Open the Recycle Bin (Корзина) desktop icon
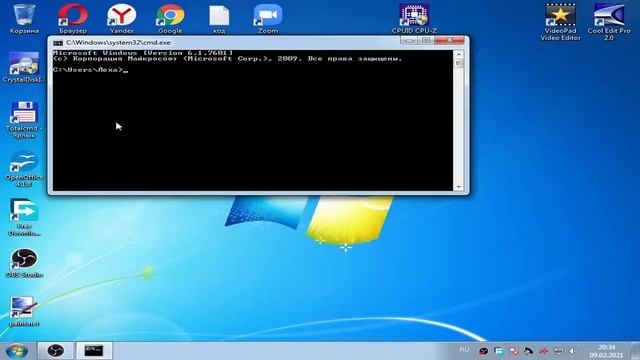640x360 pixels. coord(24,18)
